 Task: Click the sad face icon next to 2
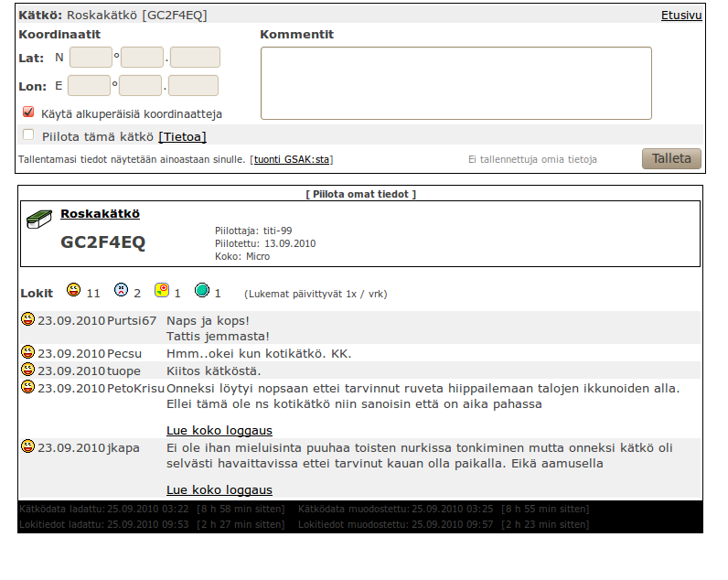coord(121,291)
